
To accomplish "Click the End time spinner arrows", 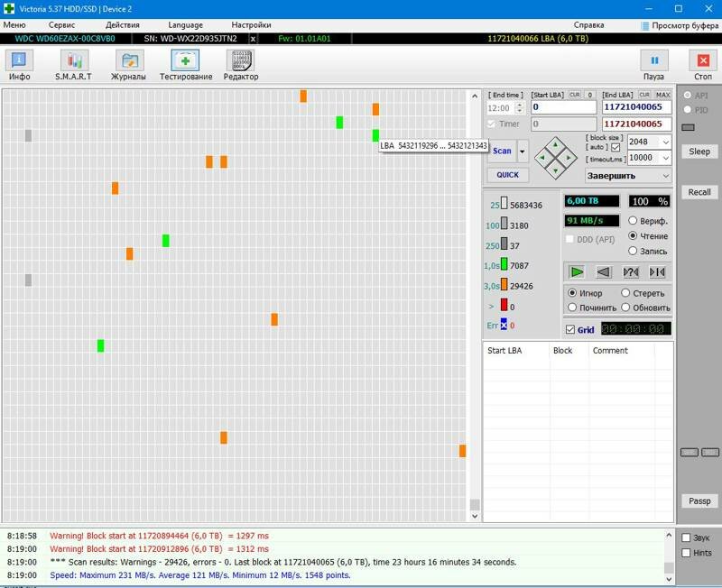I will pyautogui.click(x=520, y=108).
